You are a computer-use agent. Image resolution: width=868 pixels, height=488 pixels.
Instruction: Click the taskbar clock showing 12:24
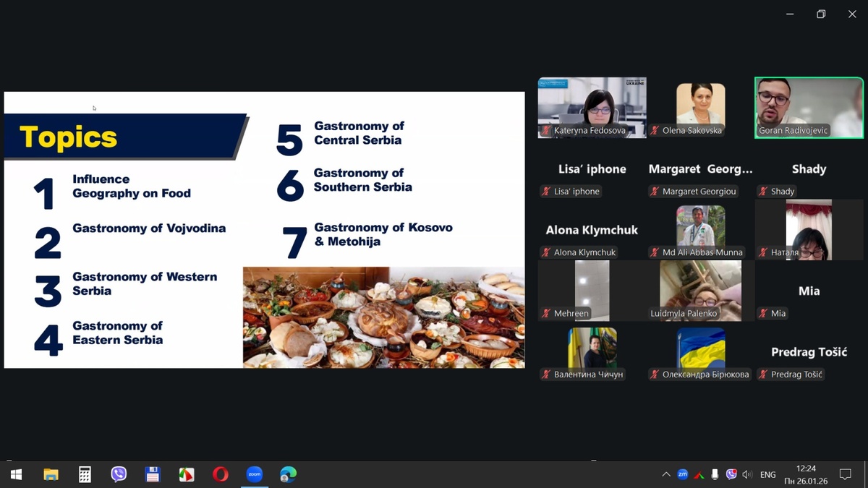tap(806, 474)
